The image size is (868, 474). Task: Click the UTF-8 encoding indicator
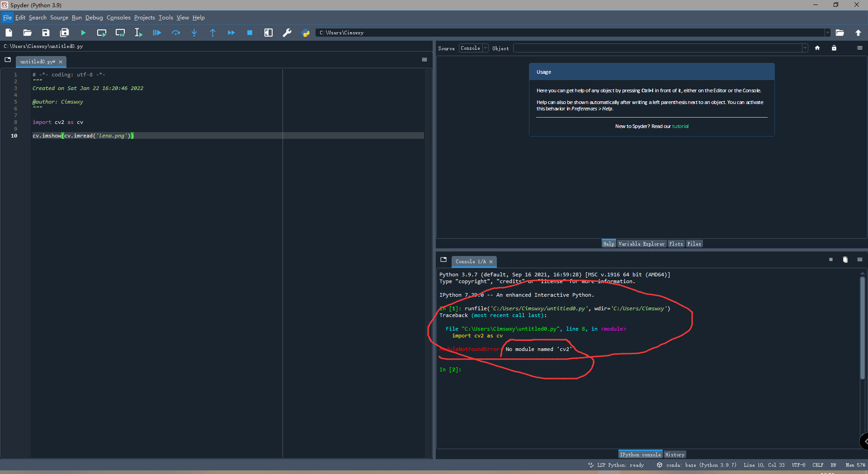[798, 465]
